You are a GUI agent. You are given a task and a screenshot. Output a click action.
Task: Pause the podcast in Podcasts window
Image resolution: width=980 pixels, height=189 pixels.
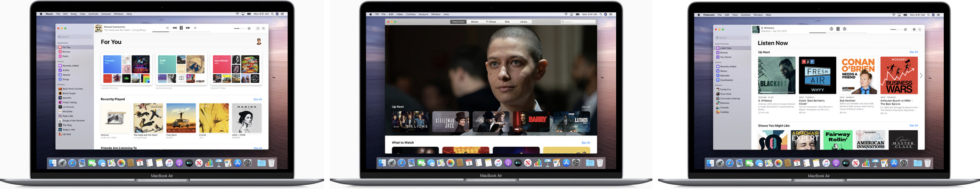coord(838,29)
